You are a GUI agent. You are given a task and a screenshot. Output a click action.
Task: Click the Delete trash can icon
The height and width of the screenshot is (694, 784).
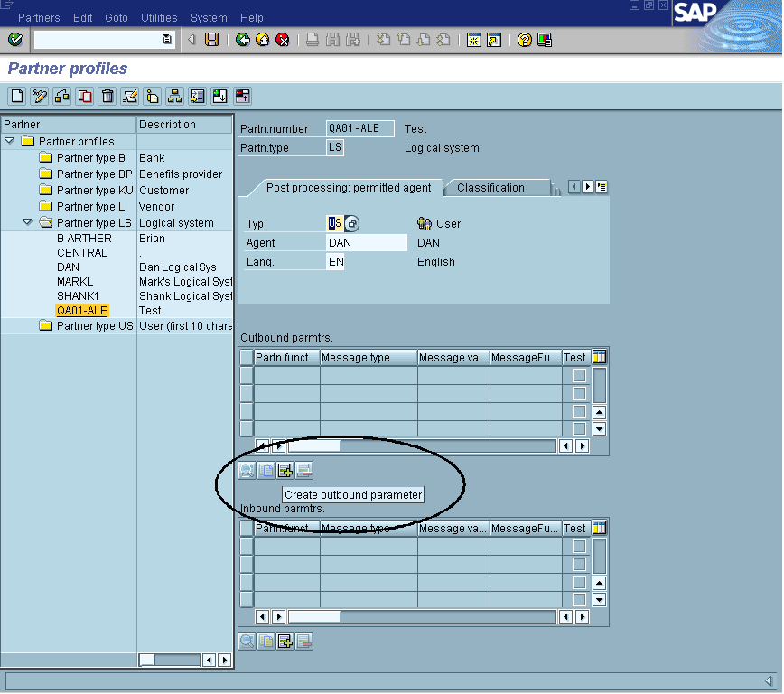point(107,96)
